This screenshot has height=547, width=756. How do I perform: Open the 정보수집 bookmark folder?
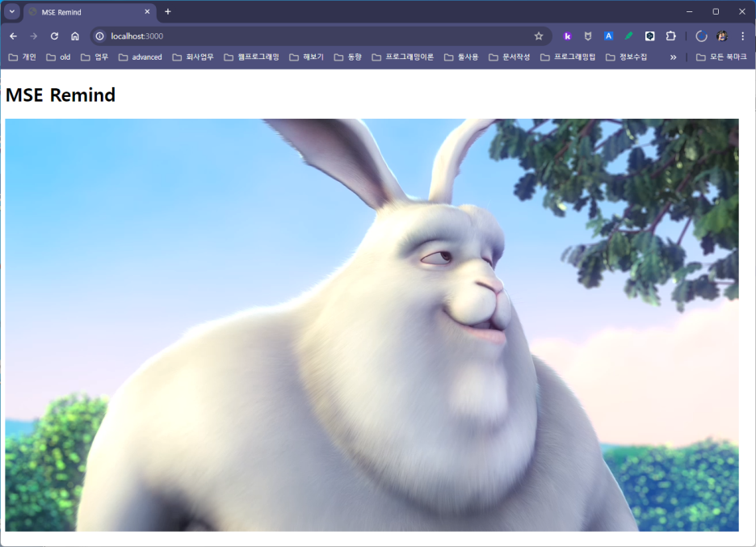click(x=627, y=57)
